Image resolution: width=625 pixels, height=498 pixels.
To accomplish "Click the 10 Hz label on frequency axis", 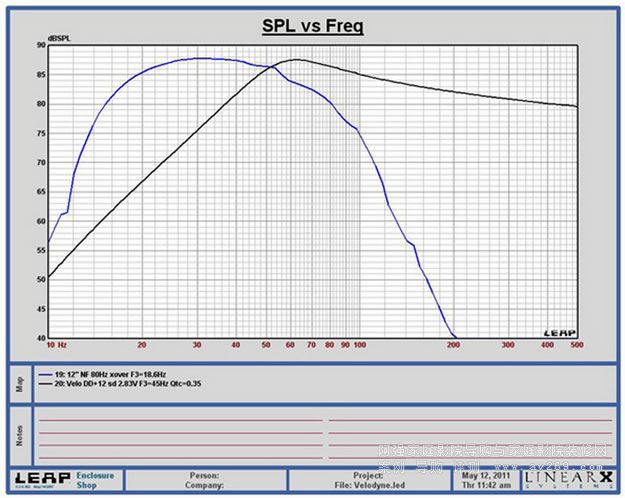I will [x=56, y=345].
